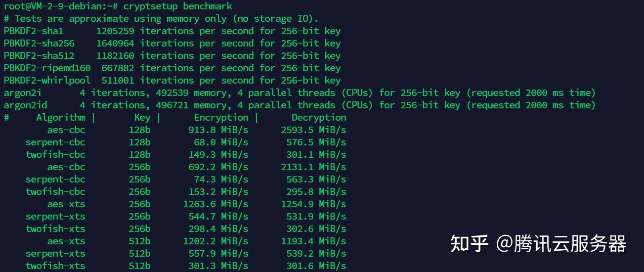
Task: Click the serpent-xts 512b row name
Action: click(x=55, y=253)
